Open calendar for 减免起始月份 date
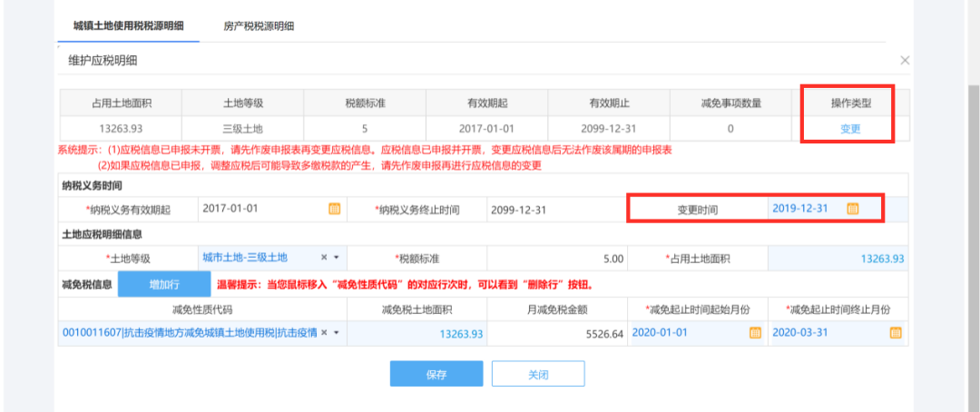Viewport: 980px width, 412px height. [x=755, y=333]
